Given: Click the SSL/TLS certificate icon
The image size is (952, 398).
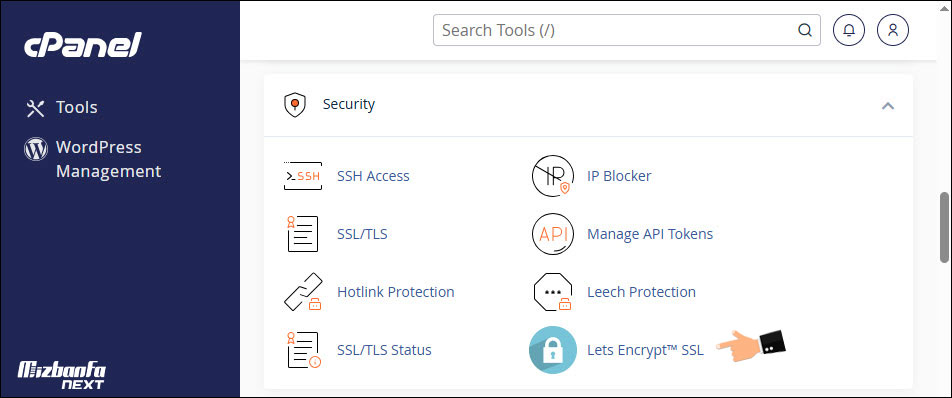Looking at the screenshot, I should coord(302,234).
